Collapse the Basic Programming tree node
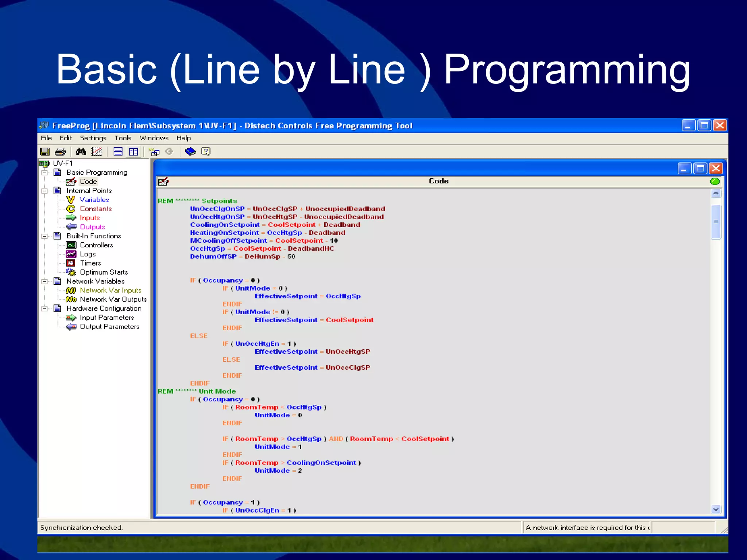 (44, 173)
